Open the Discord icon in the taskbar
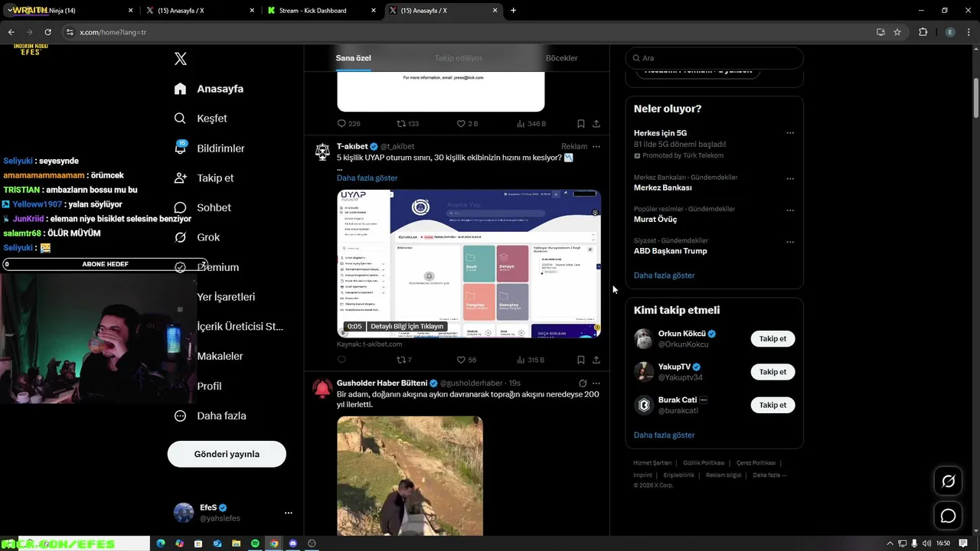Viewport: 980px width, 551px height. 292,543
